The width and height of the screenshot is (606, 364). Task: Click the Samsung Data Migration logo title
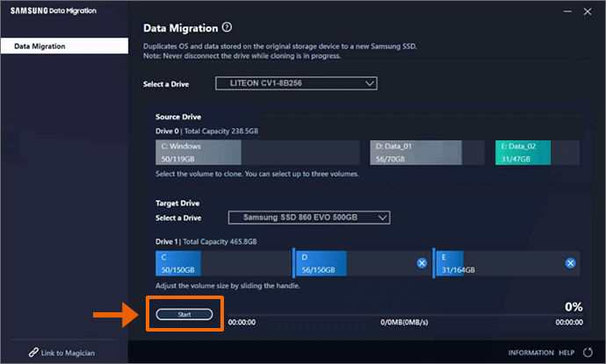54,11
